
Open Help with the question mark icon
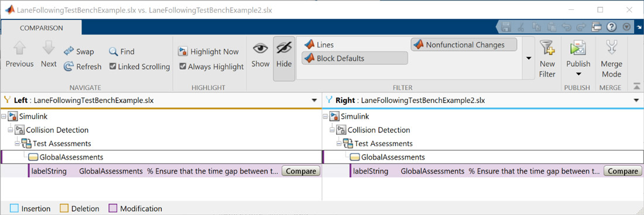612,27
